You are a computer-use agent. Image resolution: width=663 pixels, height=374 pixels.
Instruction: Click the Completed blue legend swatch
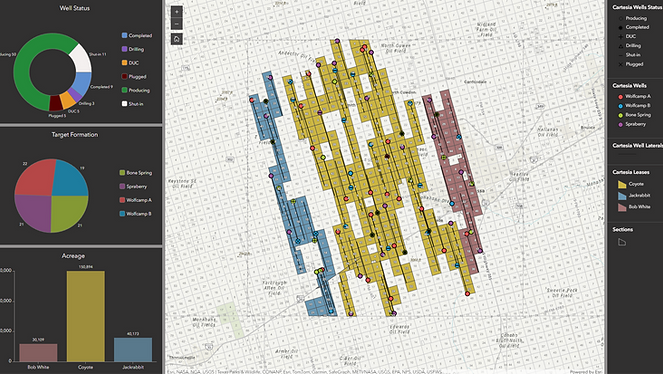click(x=124, y=35)
